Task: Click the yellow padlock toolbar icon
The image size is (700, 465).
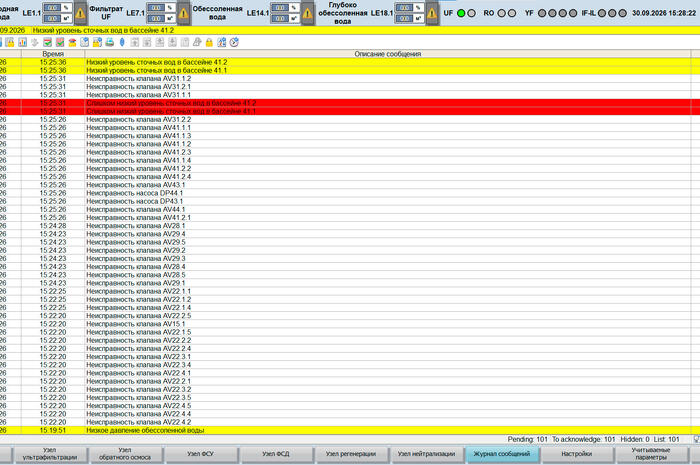Action: click(x=209, y=42)
